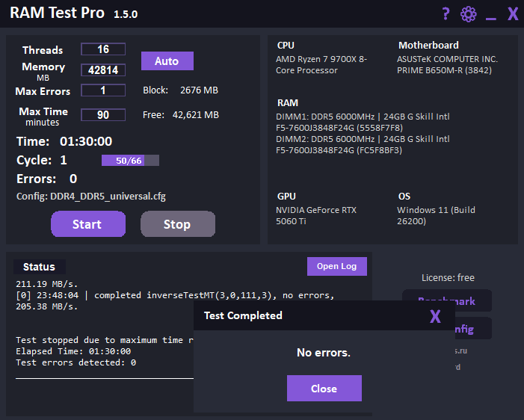The image size is (524, 420).
Task: Click the completed inverseTestMT log line
Action: tap(175, 295)
